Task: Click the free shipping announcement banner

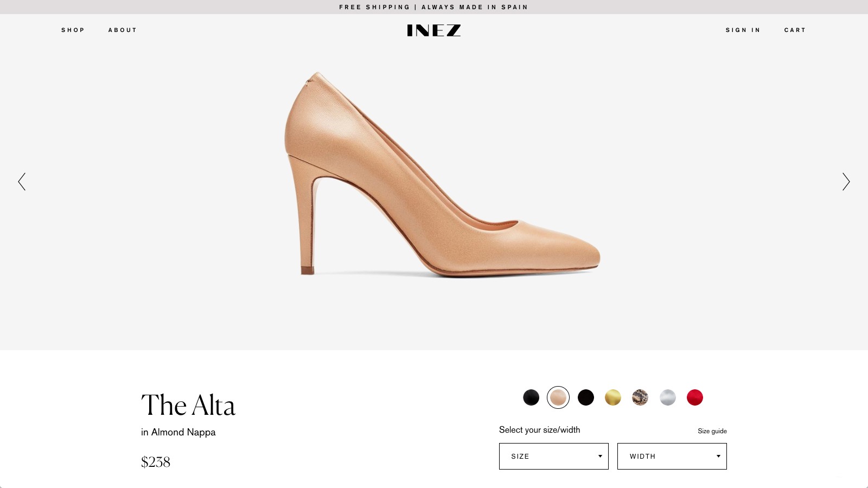Action: pyautogui.click(x=433, y=7)
